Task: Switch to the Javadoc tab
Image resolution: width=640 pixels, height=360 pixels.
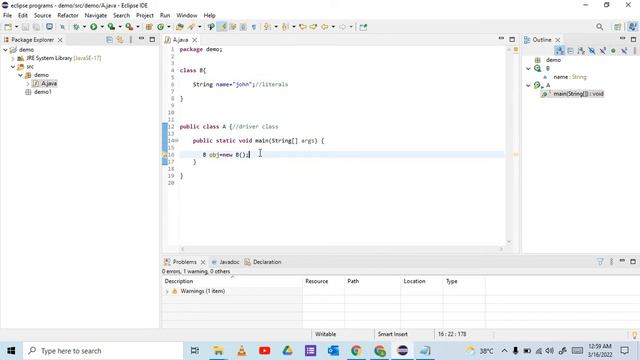Action: pyautogui.click(x=225, y=262)
